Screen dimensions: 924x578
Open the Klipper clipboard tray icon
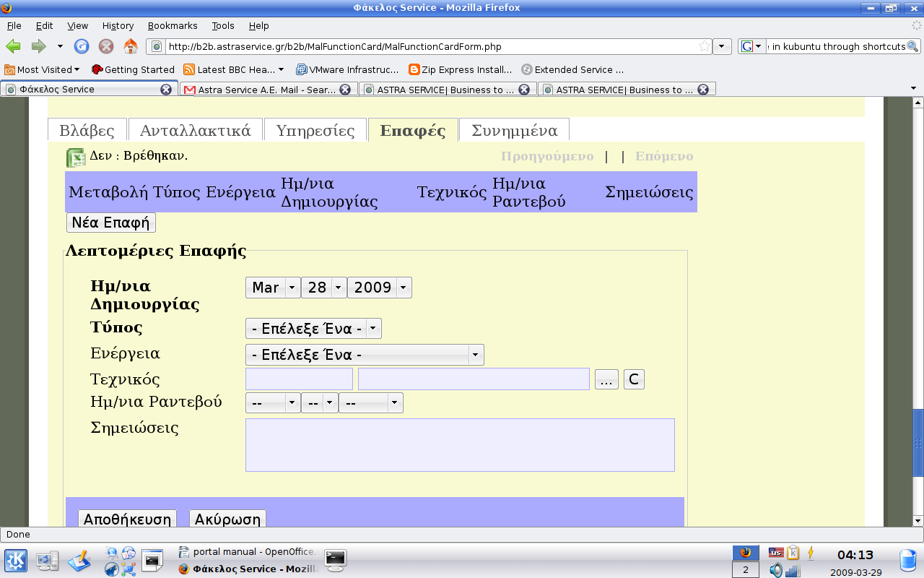pyautogui.click(x=793, y=553)
